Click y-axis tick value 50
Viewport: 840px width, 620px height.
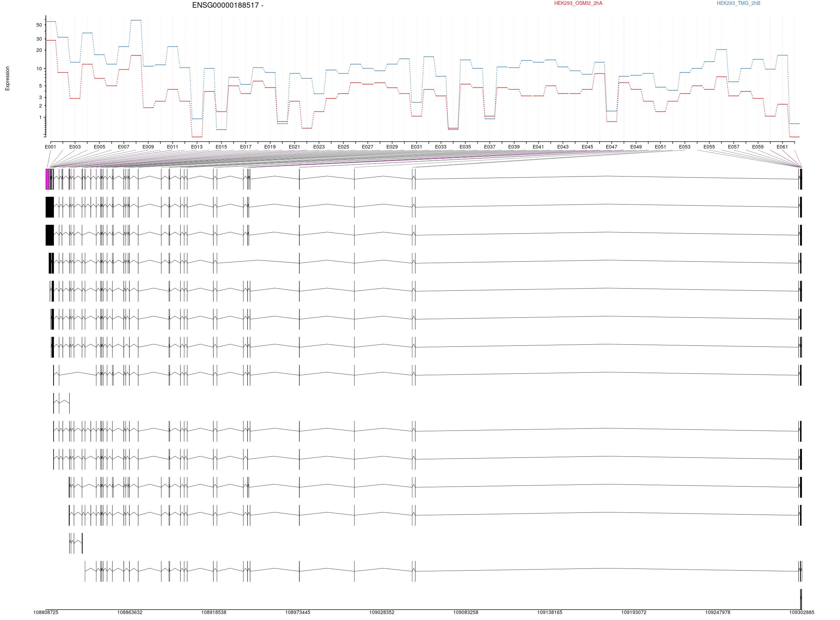(x=39, y=25)
